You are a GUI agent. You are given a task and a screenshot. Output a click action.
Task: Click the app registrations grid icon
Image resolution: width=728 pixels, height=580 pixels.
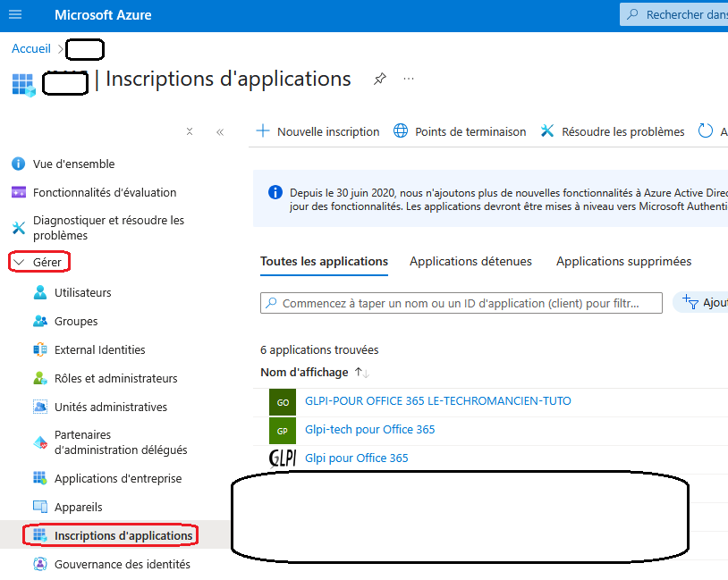[x=23, y=85]
